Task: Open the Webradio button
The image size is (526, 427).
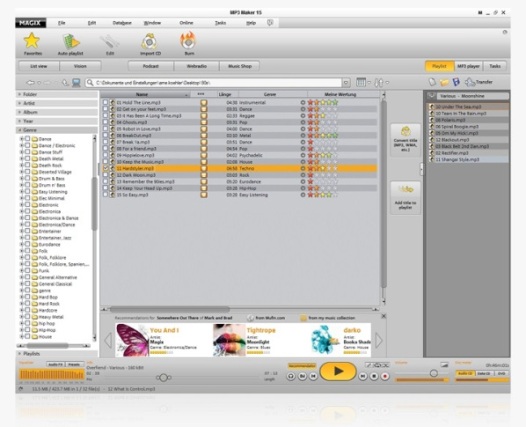Action: [197, 66]
